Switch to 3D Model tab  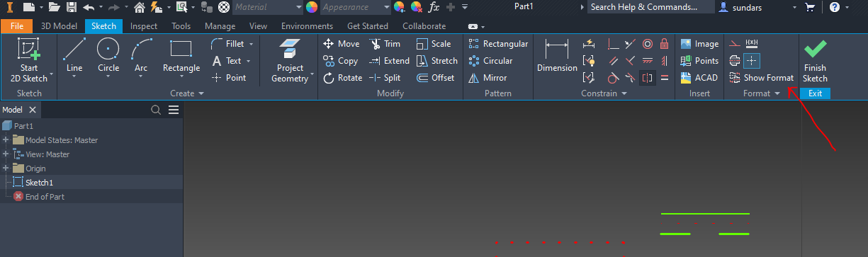tap(59, 26)
